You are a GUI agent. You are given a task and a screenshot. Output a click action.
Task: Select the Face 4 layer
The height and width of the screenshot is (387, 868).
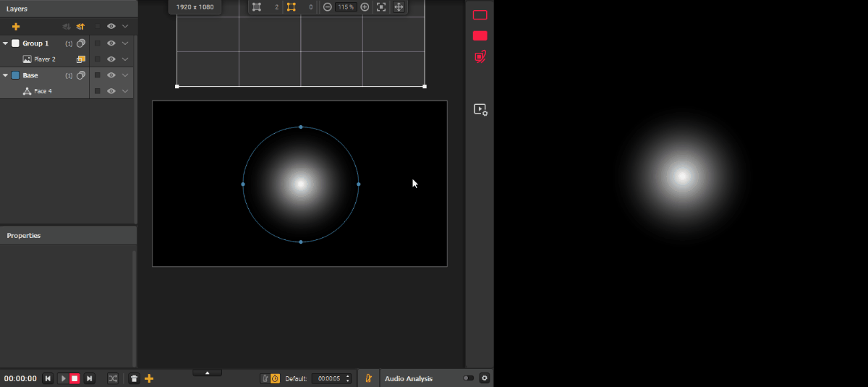43,91
